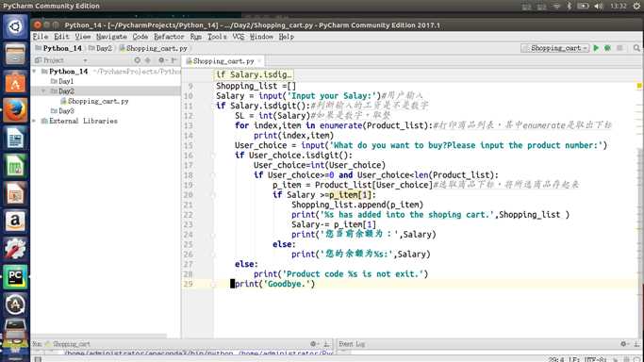
Task: Select Day3 folder in project tree
Action: [62, 111]
